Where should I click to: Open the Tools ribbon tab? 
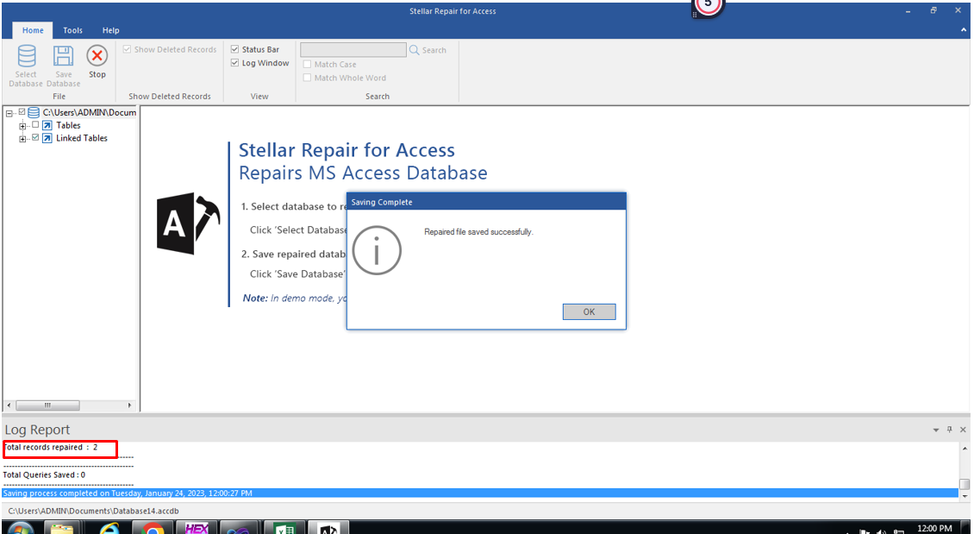(x=72, y=30)
